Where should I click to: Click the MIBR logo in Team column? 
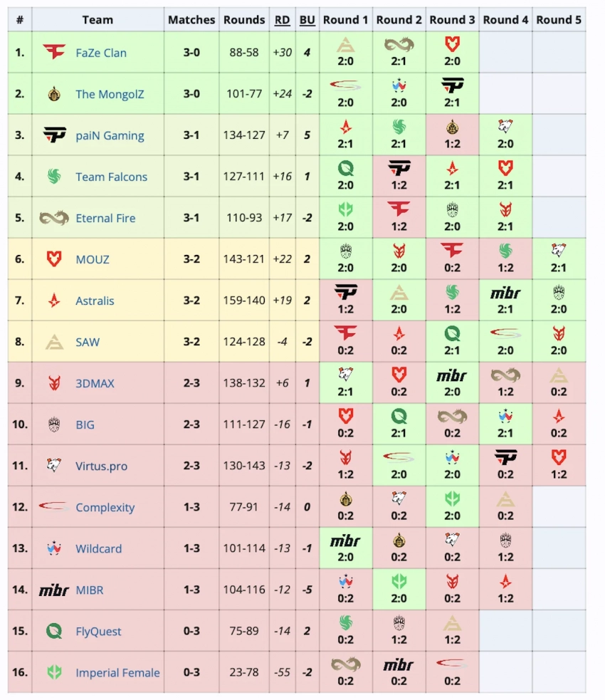coord(54,590)
